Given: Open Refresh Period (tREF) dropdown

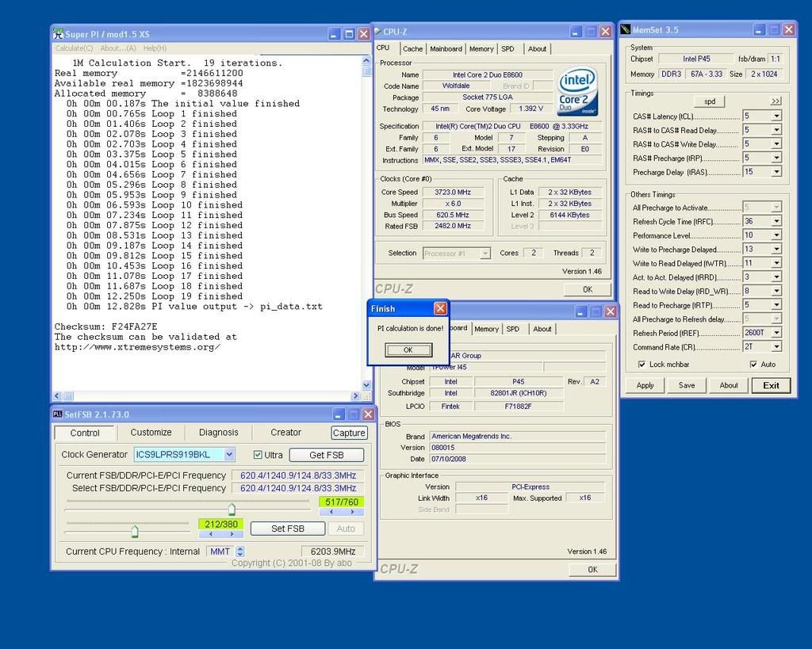Looking at the screenshot, I should (x=776, y=333).
